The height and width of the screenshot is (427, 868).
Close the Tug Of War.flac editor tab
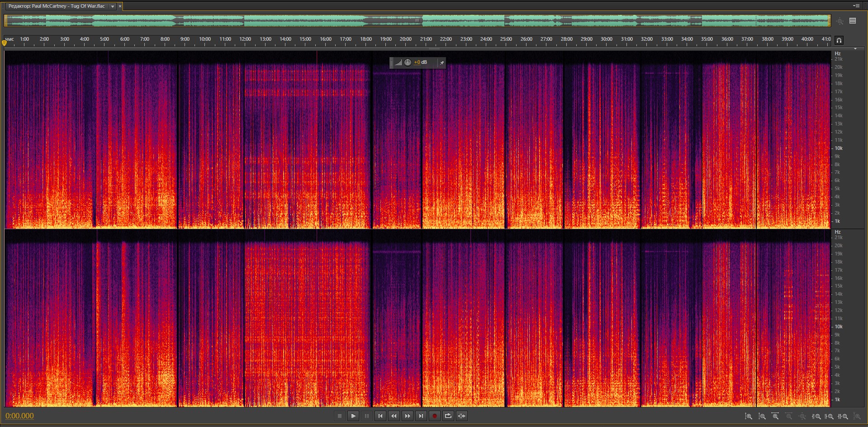119,6
